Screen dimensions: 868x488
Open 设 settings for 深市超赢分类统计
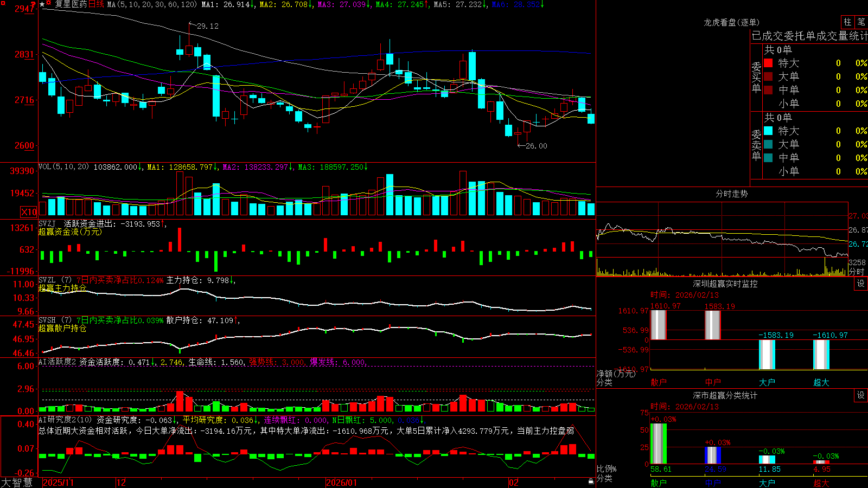[861, 395]
